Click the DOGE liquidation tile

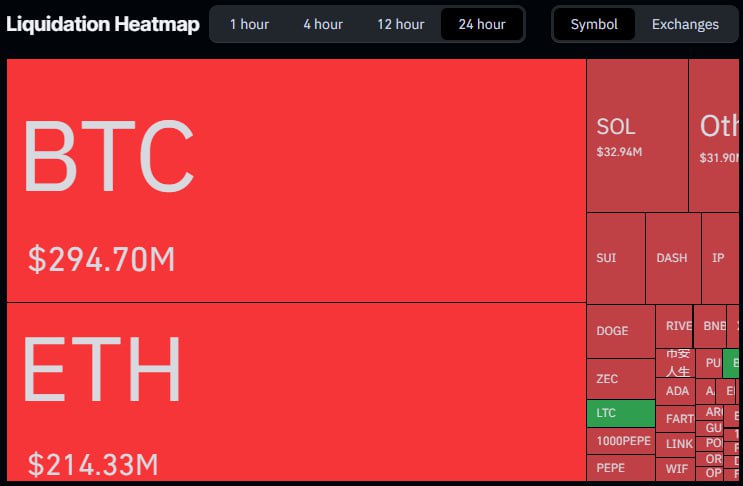point(620,331)
